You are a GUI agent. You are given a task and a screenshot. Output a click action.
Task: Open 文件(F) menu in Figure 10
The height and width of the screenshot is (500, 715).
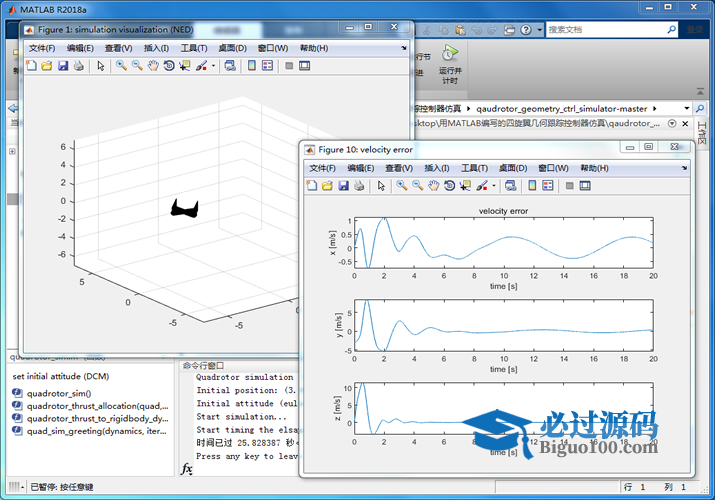(322, 168)
